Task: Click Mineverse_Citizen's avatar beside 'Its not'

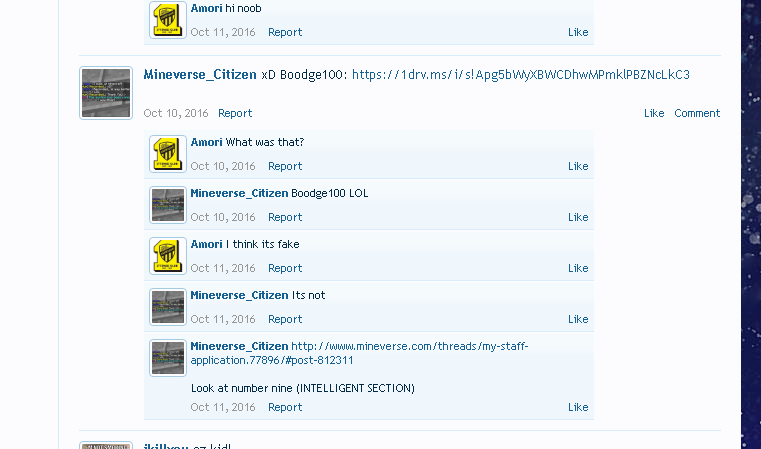Action: 167,307
